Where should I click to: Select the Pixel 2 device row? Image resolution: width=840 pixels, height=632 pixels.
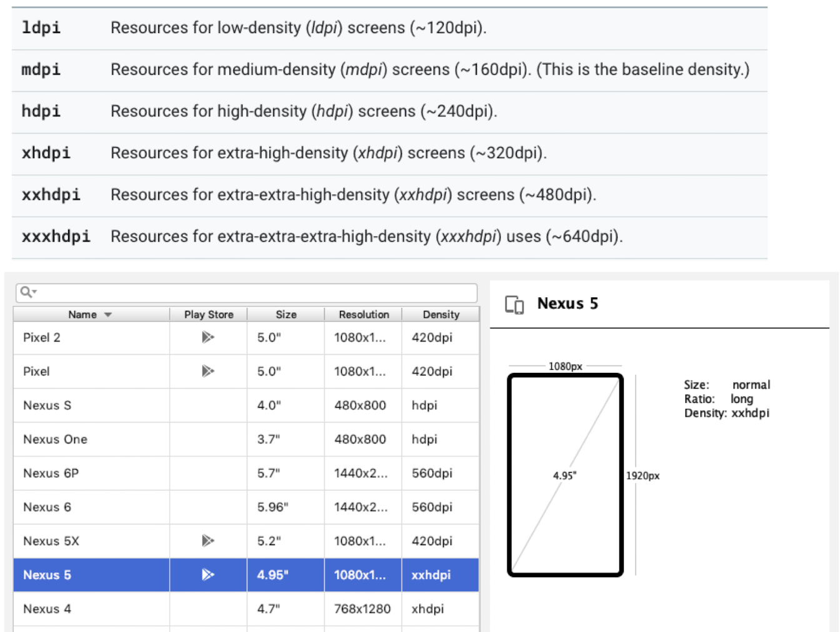[x=246, y=338]
